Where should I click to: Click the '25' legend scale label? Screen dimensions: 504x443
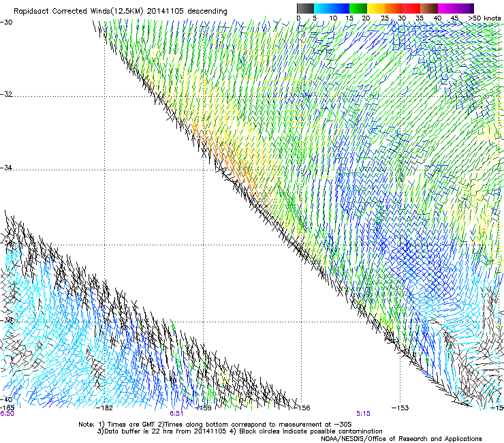click(x=385, y=18)
